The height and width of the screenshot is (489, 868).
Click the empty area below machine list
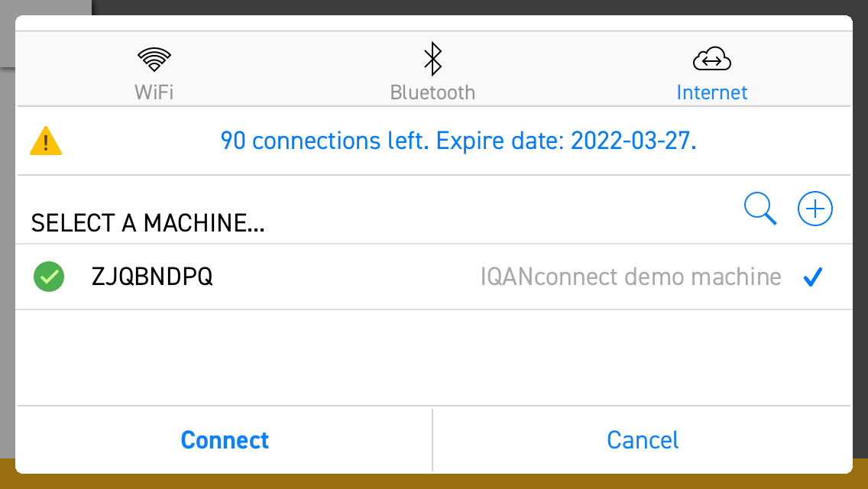(434, 357)
